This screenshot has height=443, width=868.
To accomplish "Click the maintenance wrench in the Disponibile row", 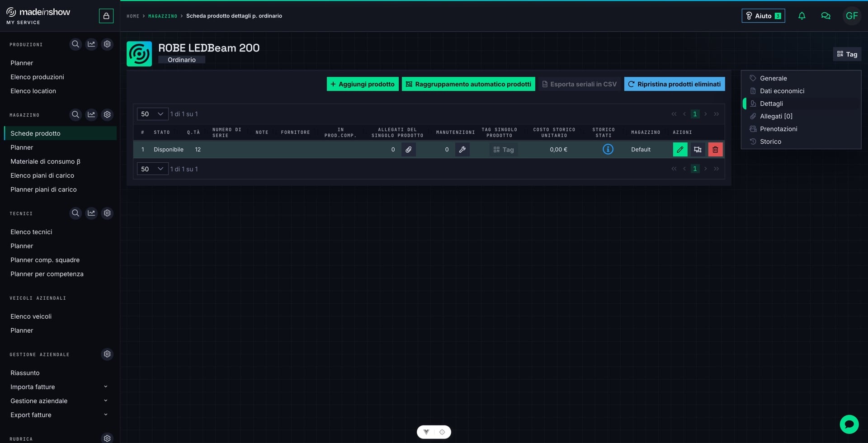I will [x=462, y=150].
